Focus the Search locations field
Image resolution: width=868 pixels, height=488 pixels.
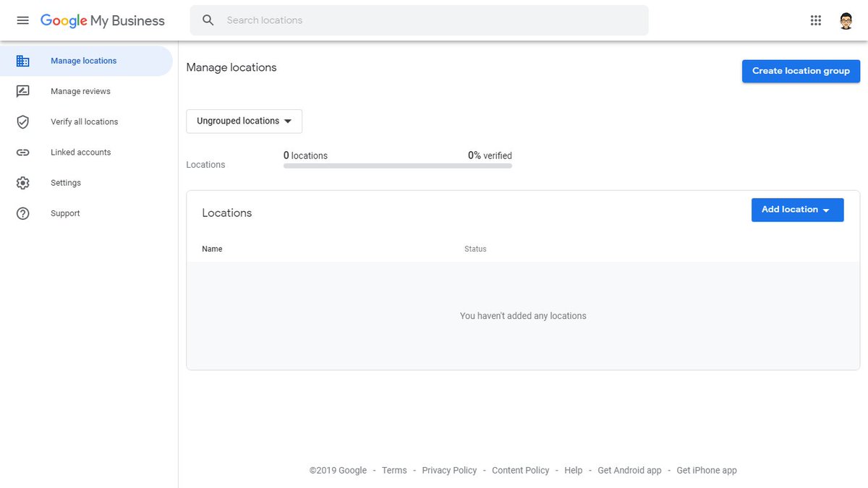tap(420, 20)
